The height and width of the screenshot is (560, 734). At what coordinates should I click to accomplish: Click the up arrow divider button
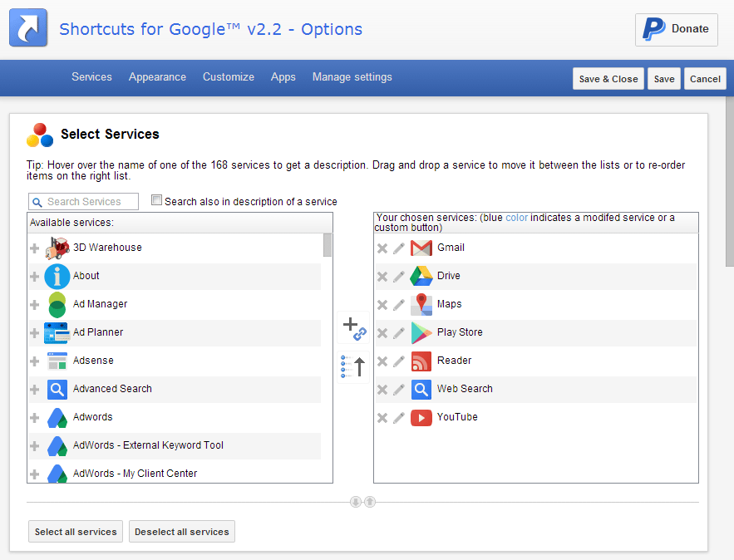pos(370,502)
